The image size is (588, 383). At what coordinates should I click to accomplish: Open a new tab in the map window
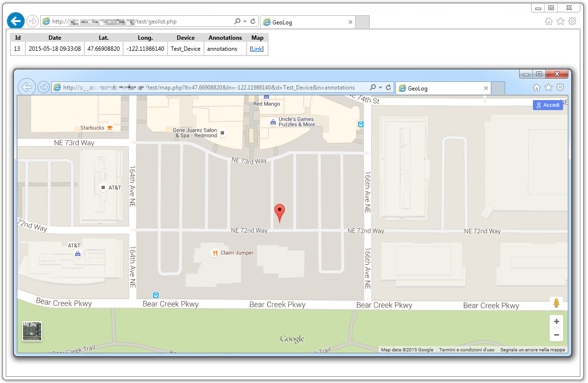498,88
